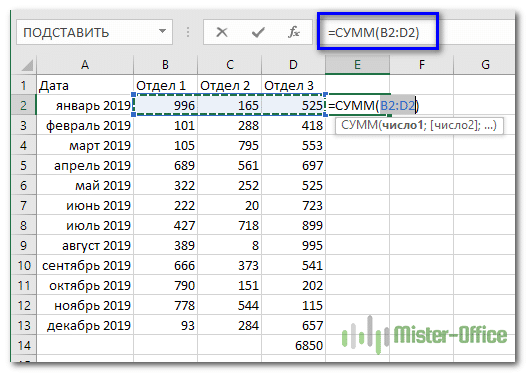
Task: Click cell with value 252
Action: tap(229, 185)
